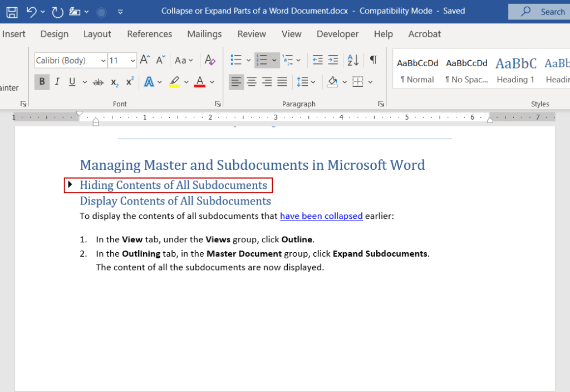Image resolution: width=570 pixels, height=392 pixels.
Task: Click the Clear All Formatting icon
Action: click(209, 60)
